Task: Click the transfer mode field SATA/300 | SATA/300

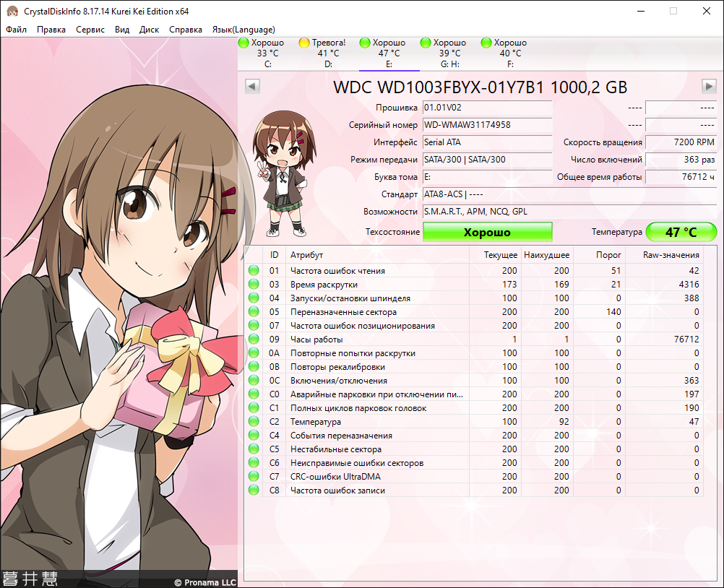Action: (488, 160)
